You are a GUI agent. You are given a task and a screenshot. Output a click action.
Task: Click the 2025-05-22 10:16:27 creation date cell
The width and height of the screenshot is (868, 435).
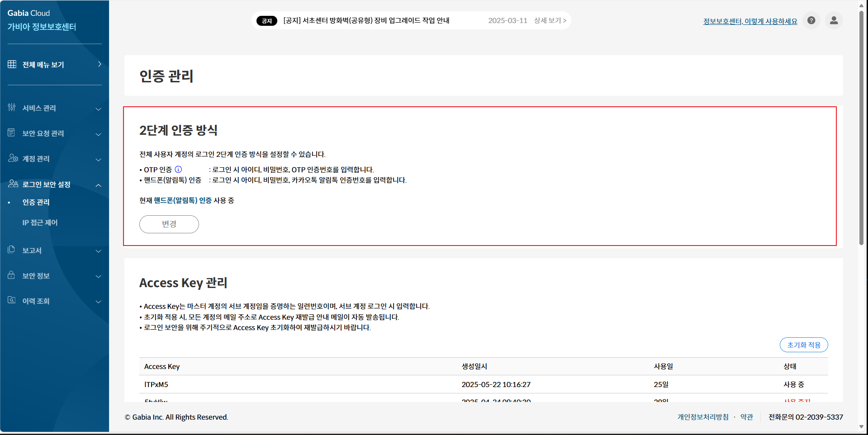click(496, 384)
